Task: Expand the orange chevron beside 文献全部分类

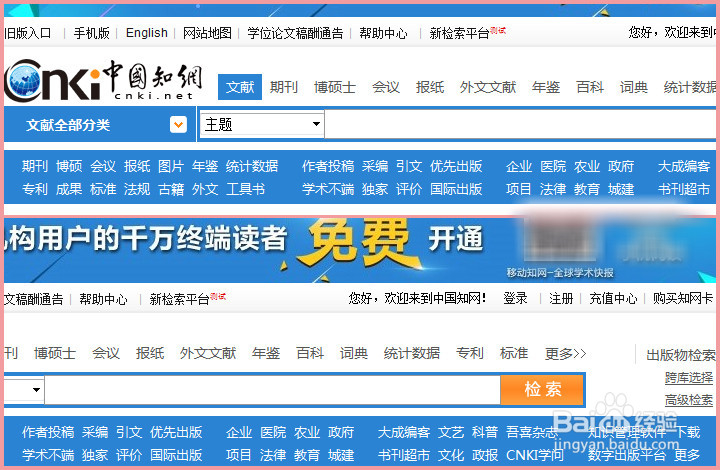Action: (x=178, y=124)
